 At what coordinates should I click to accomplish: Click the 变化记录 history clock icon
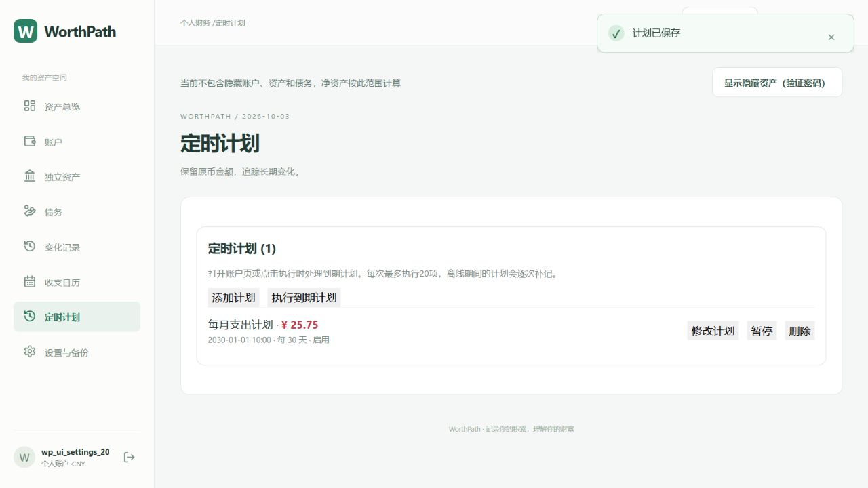click(x=30, y=247)
